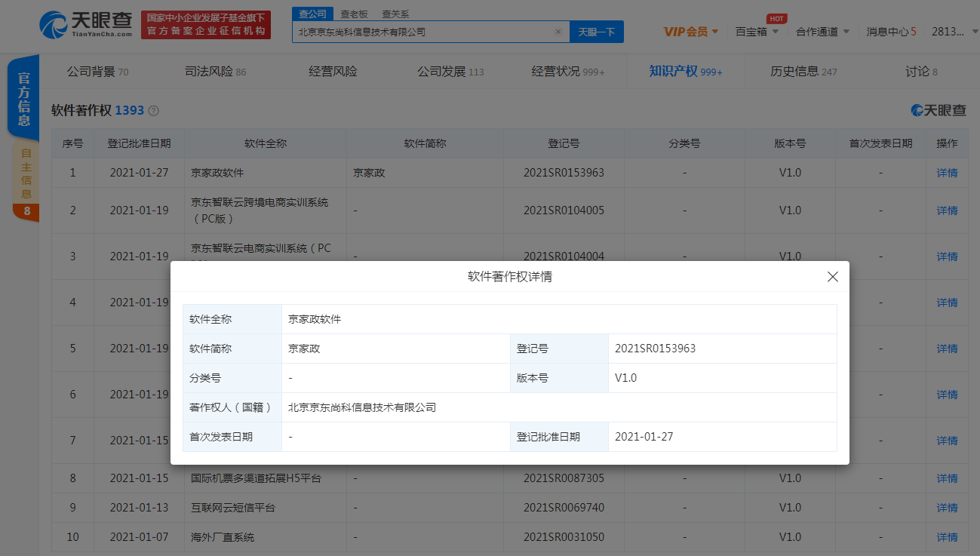Image resolution: width=980 pixels, height=556 pixels.
Task: Switch to the 查关系 search tab
Action: (395, 14)
